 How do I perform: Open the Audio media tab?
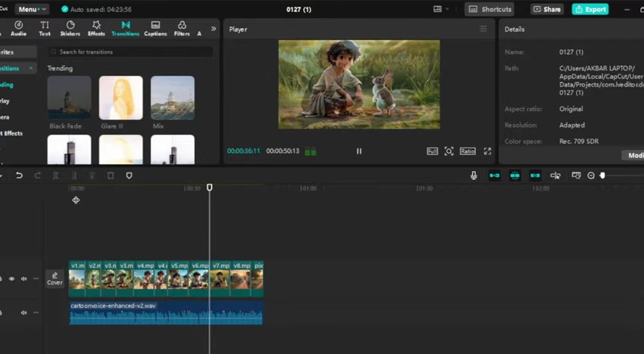pyautogui.click(x=19, y=29)
